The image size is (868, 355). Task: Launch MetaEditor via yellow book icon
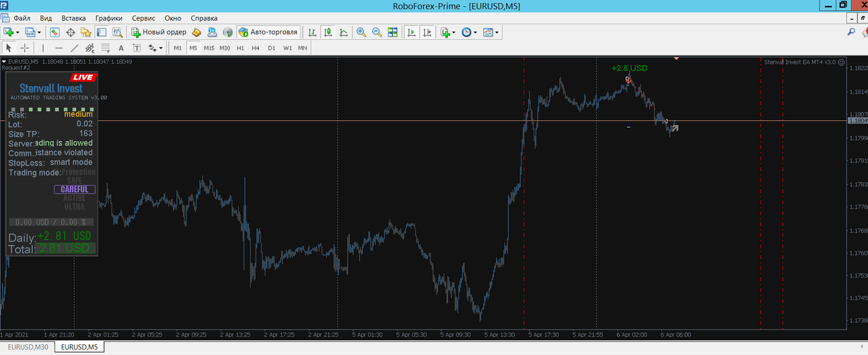(x=196, y=32)
